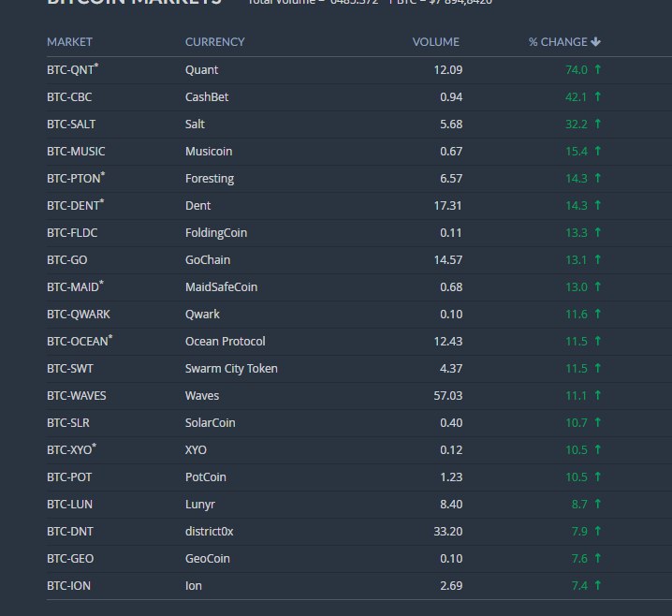Screen dimensions: 672x616
Task: Select the Foresting currency name
Action: pos(210,179)
